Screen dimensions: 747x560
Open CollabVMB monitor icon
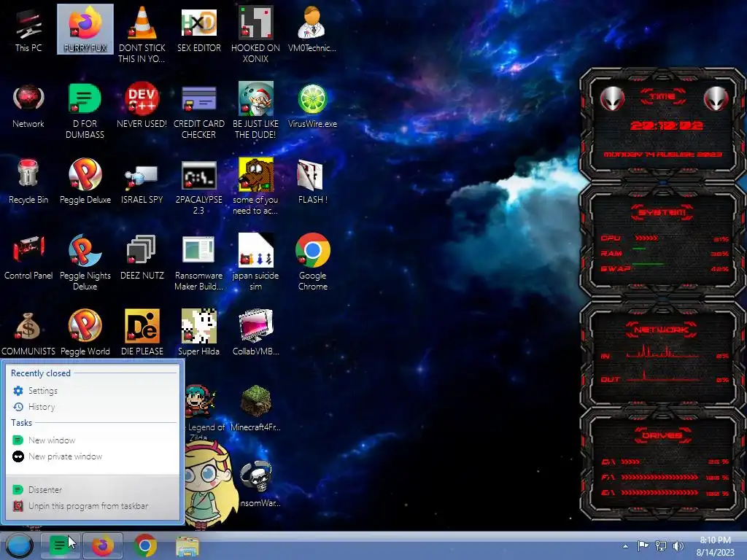(x=256, y=332)
